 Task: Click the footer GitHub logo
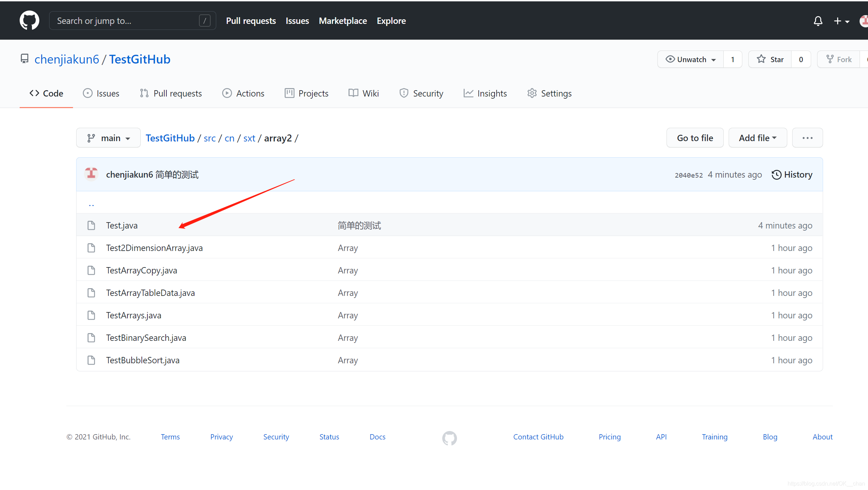(x=449, y=438)
